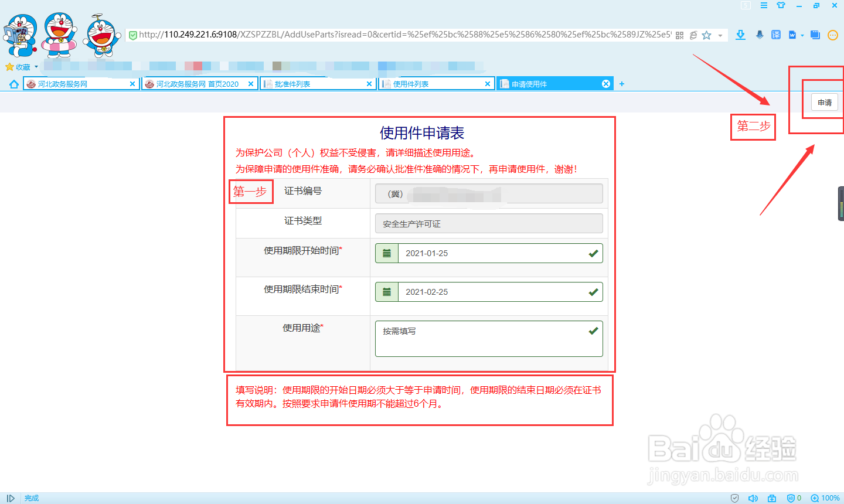This screenshot has width=844, height=504.
Task: Star the current page as favorite
Action: (706, 35)
